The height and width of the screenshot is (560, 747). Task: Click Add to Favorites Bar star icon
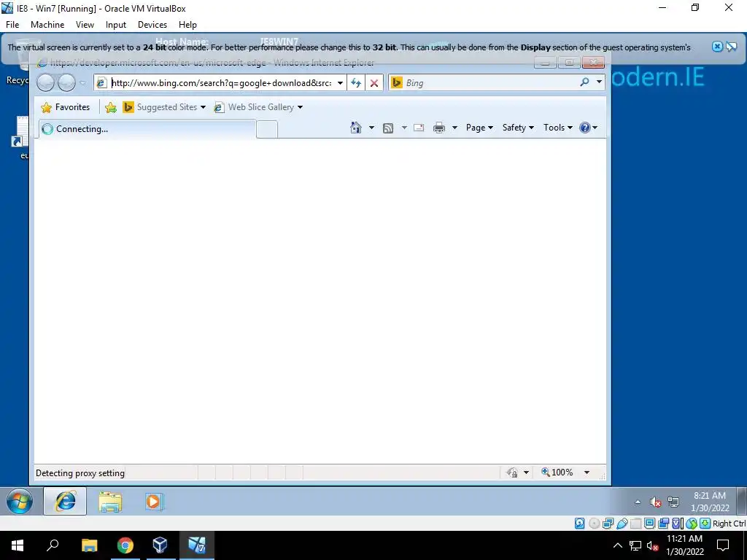tap(111, 107)
